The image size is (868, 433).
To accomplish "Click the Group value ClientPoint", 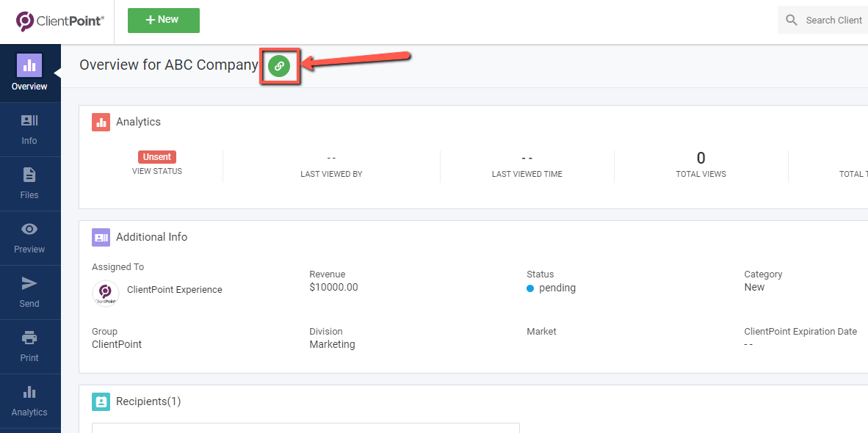I will pyautogui.click(x=117, y=344).
